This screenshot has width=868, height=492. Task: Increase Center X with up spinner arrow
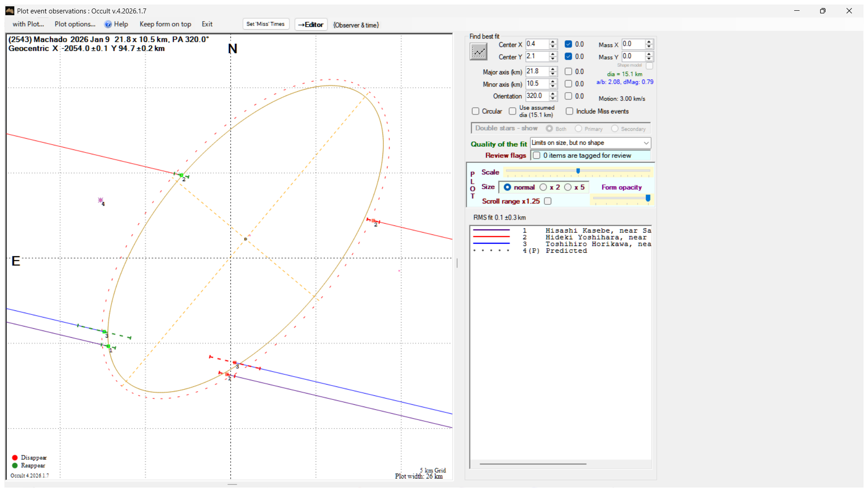coord(553,42)
